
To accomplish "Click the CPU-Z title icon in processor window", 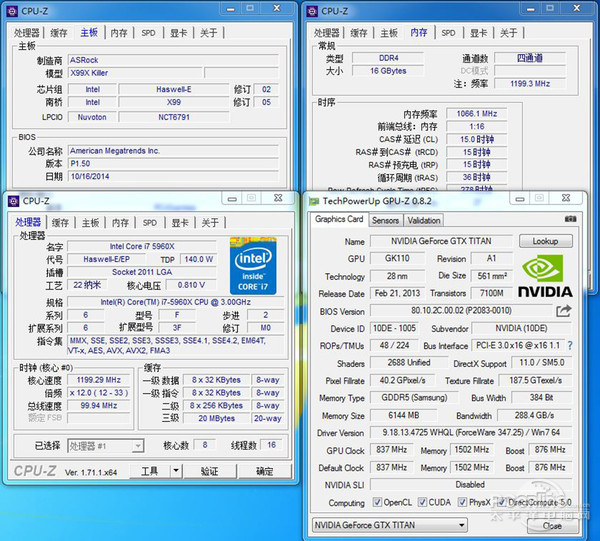I will 14,201.
